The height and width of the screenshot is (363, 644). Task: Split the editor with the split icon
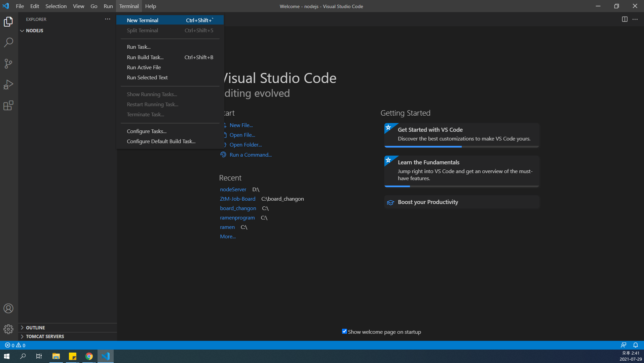(x=624, y=19)
